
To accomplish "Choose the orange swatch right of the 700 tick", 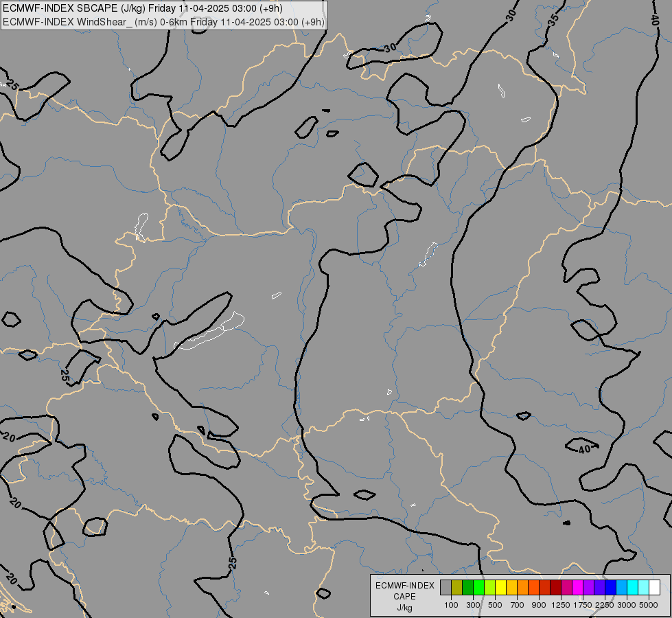I will 522,587.
